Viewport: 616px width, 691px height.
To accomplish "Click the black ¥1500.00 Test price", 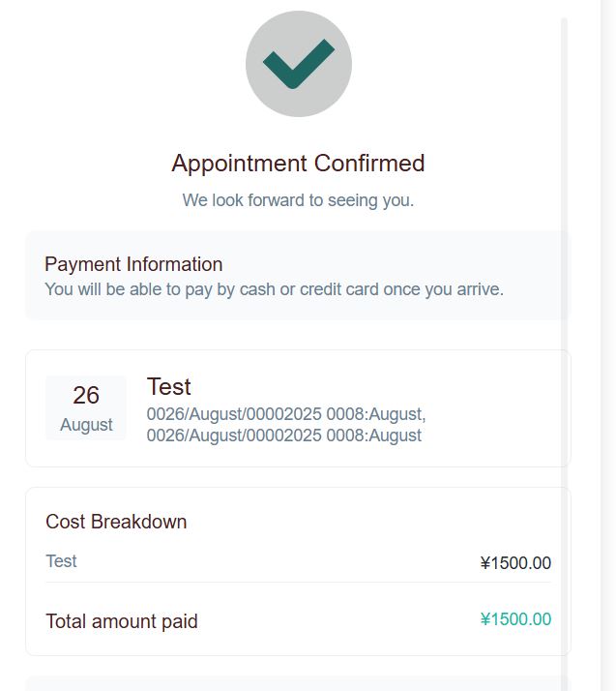I will pos(515,563).
